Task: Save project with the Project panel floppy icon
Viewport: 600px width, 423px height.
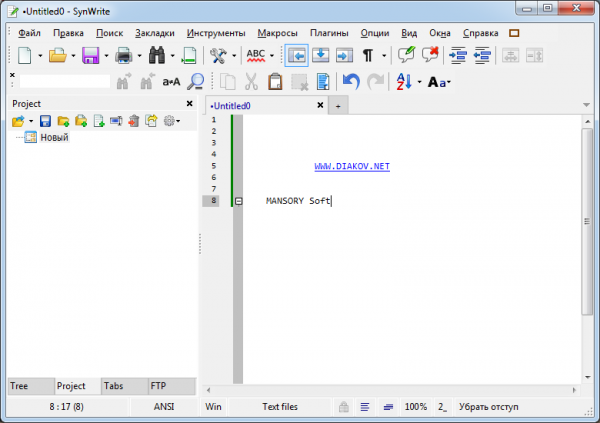Action: (x=45, y=121)
